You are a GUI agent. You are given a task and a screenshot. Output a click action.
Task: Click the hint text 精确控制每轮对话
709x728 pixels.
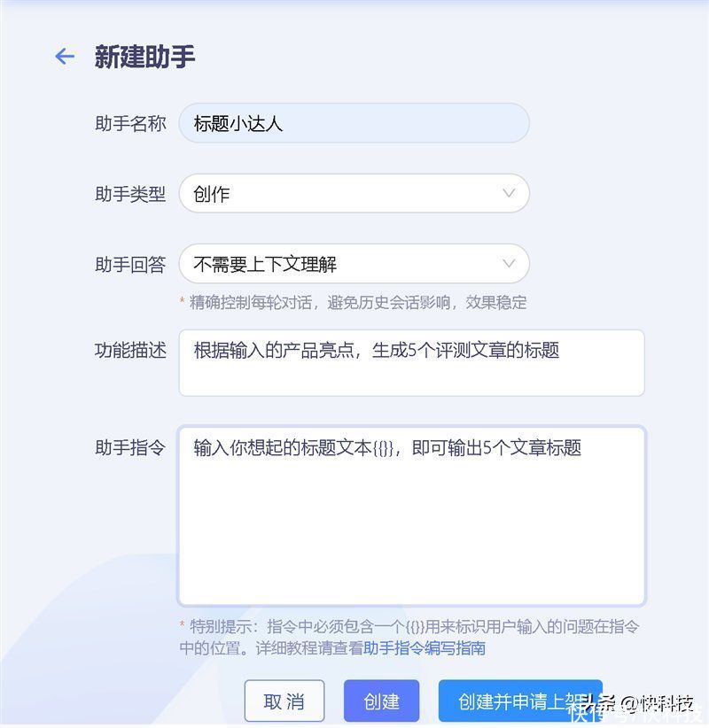click(250, 302)
